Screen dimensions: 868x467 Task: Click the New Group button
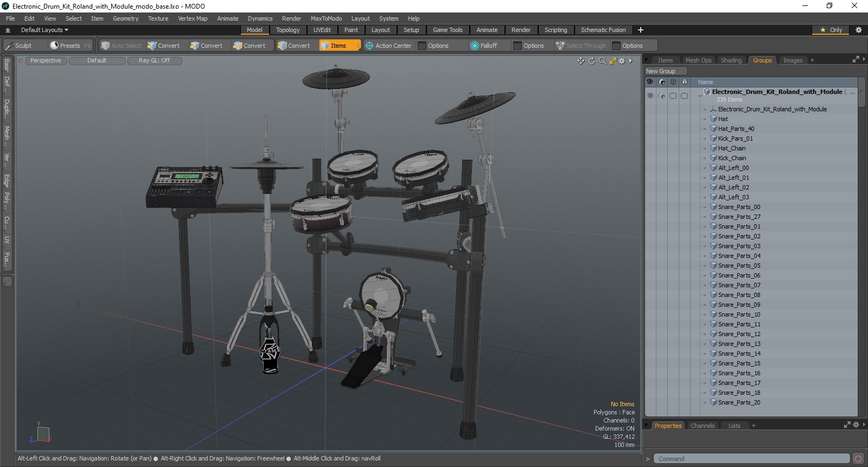tap(666, 71)
